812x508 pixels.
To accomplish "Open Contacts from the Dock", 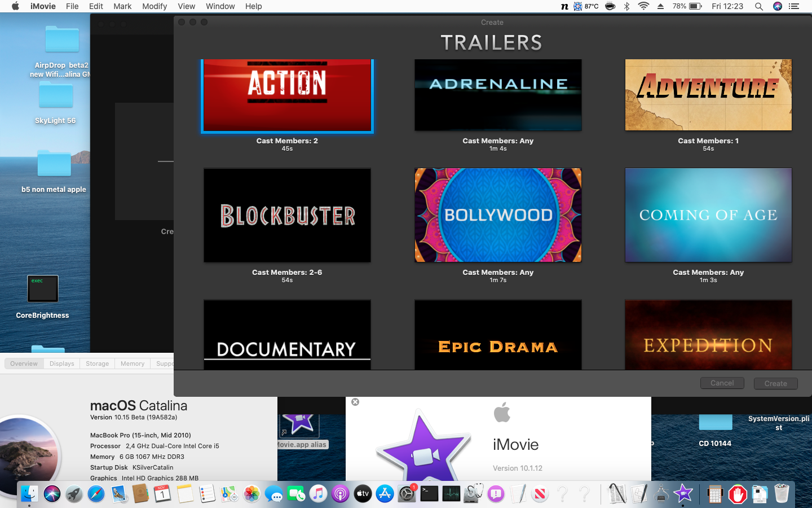I will click(x=140, y=494).
